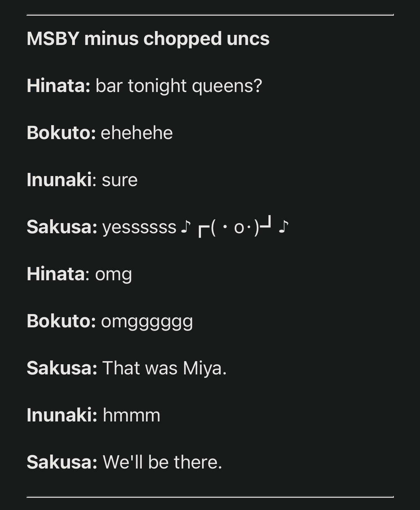Click the word "yessssss" in Sakusa's message
This screenshot has width=420, height=510.
(139, 227)
